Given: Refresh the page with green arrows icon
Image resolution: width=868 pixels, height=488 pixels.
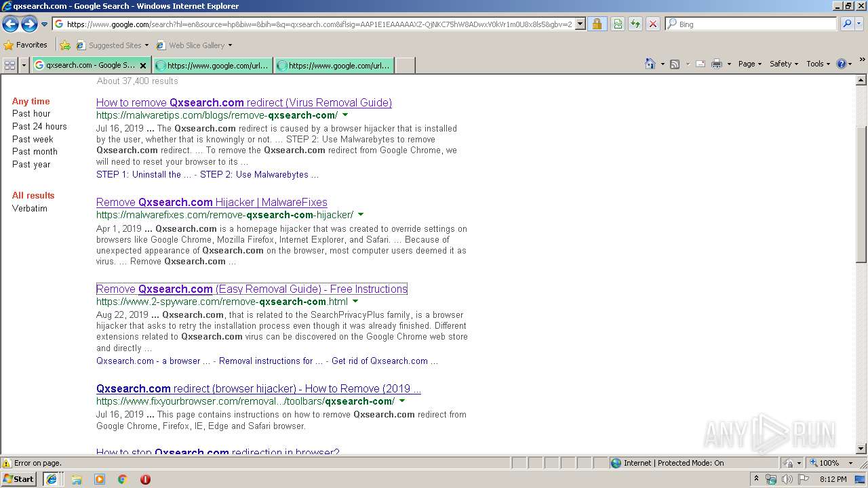Looking at the screenshot, I should (x=635, y=24).
